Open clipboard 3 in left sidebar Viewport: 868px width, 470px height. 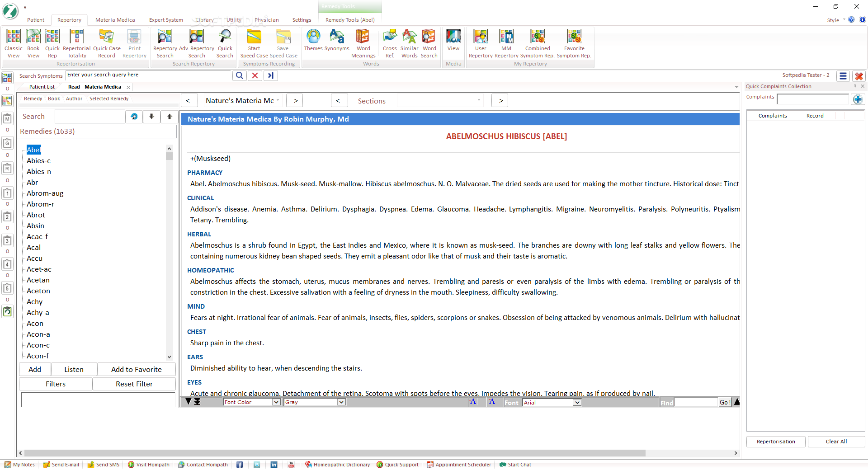point(7,241)
